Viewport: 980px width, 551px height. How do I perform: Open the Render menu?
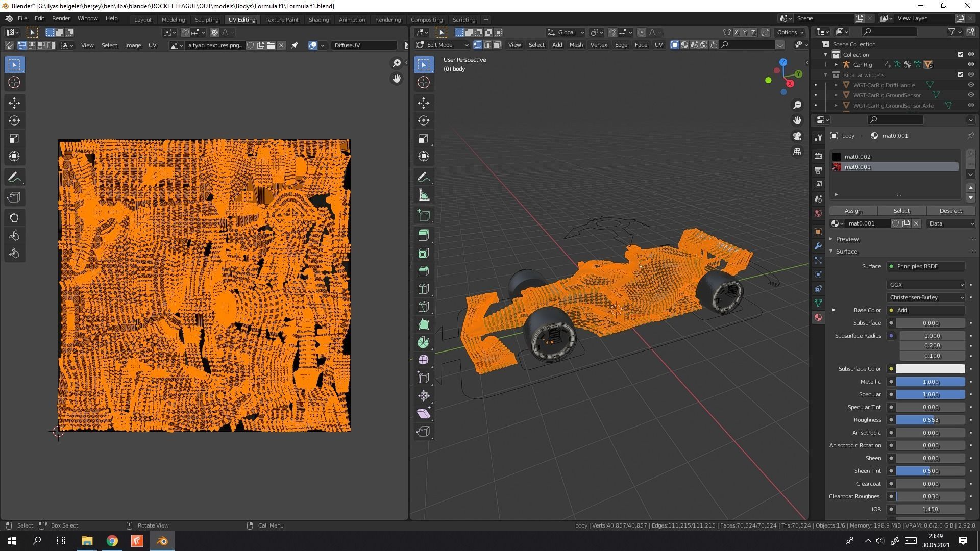tap(61, 18)
